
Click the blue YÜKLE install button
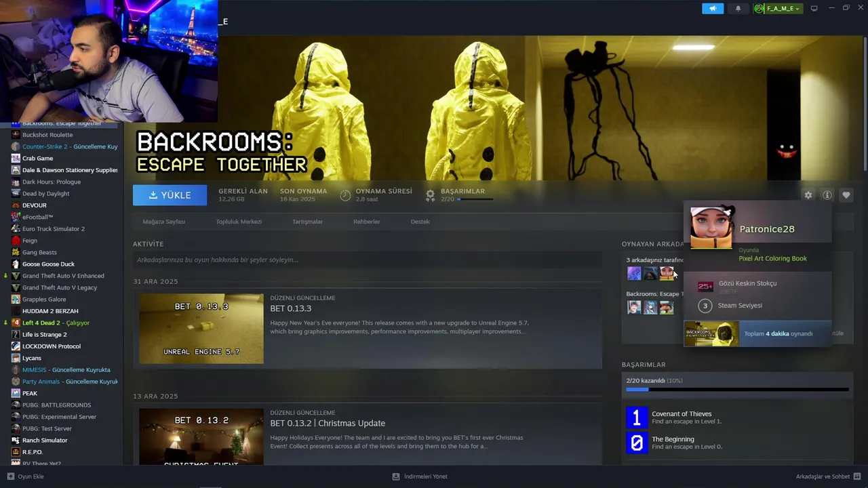tap(170, 195)
